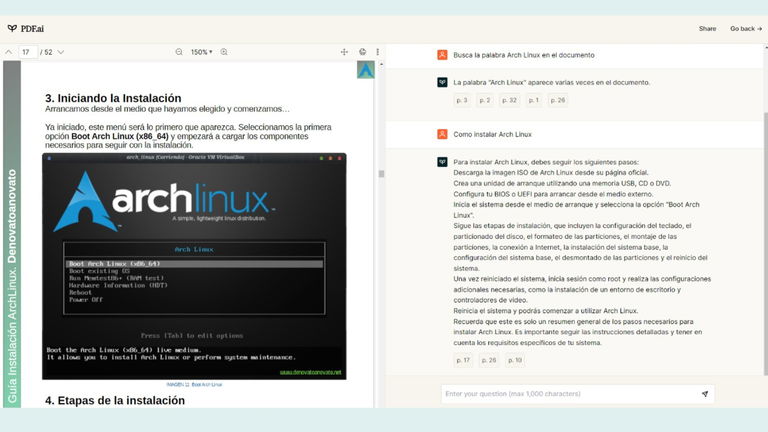Click heading "4. Etapas de la instalación"
Viewport: 768px width, 432px height.
pyautogui.click(x=115, y=401)
